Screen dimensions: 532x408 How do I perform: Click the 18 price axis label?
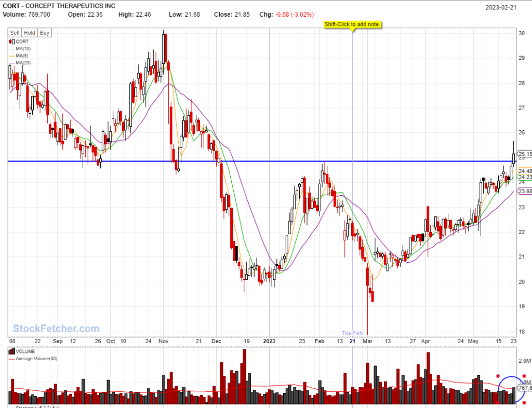pyautogui.click(x=522, y=331)
